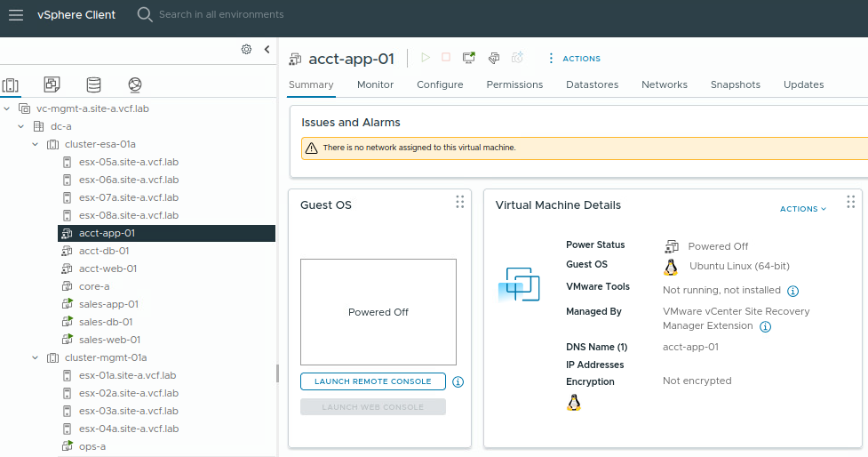The width and height of the screenshot is (868, 457).
Task: Collapse the cluster-esa-01a tree node
Action: [36, 144]
